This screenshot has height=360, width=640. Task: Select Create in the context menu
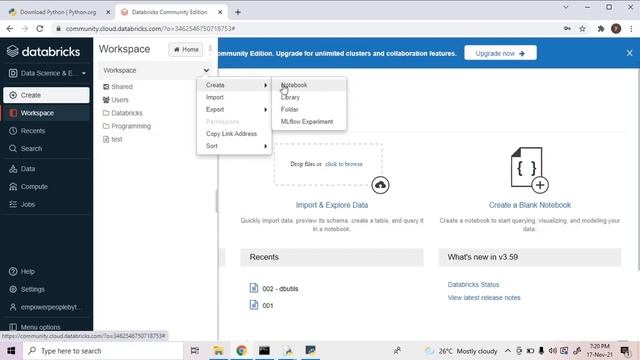click(234, 85)
